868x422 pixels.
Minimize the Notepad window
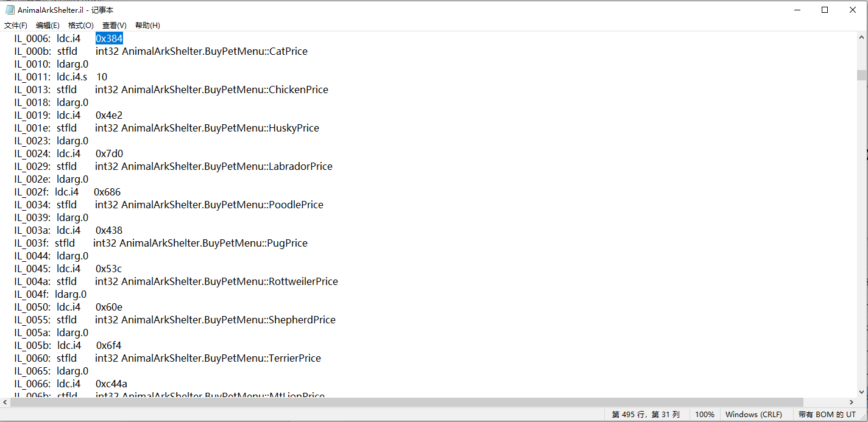pyautogui.click(x=797, y=10)
